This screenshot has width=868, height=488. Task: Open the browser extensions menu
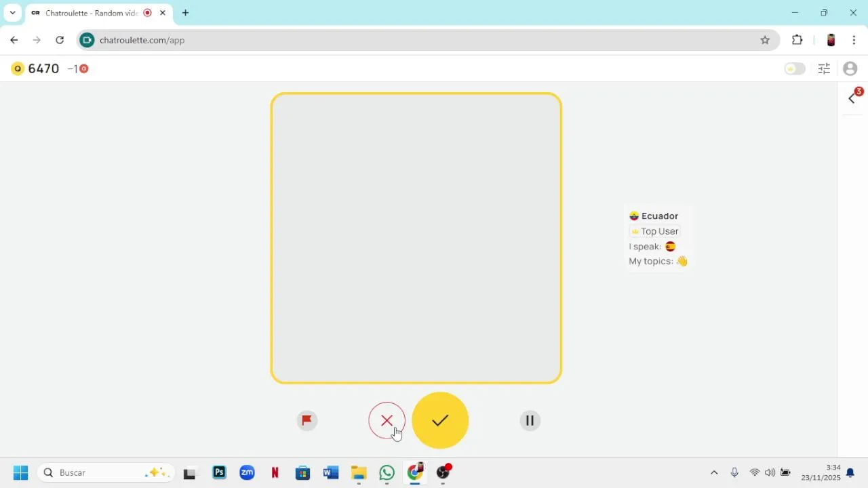point(797,40)
